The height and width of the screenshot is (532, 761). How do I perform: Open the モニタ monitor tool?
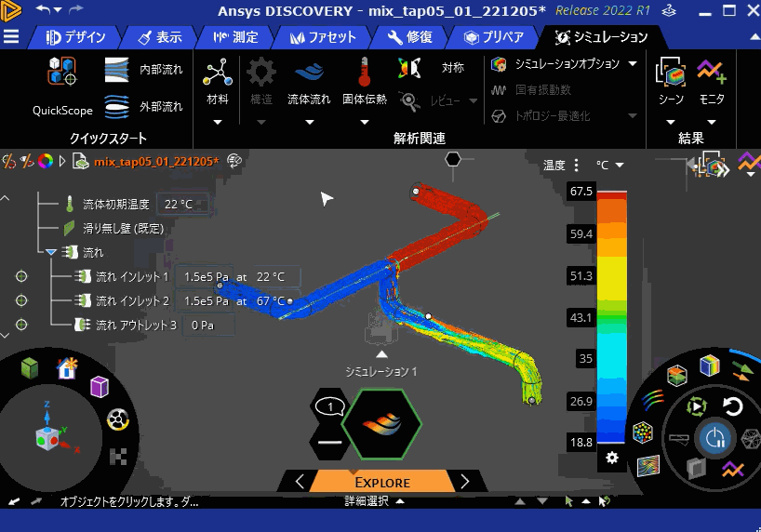(712, 81)
